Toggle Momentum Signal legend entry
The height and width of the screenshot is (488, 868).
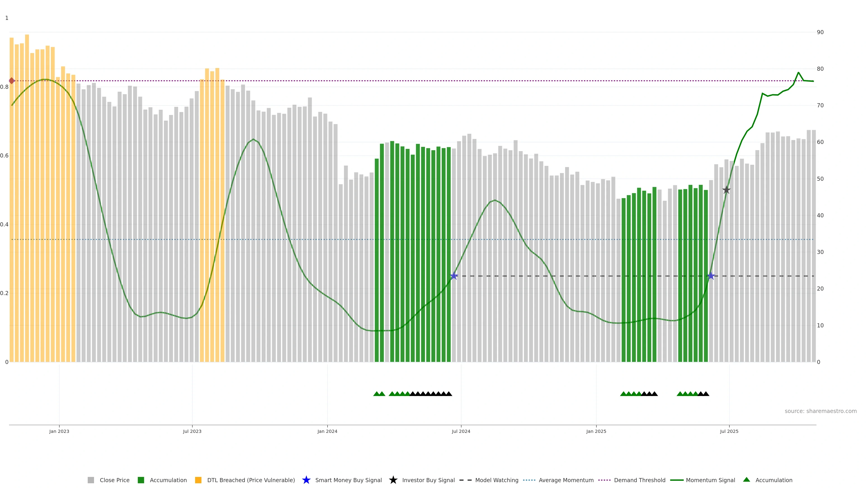coord(710,480)
